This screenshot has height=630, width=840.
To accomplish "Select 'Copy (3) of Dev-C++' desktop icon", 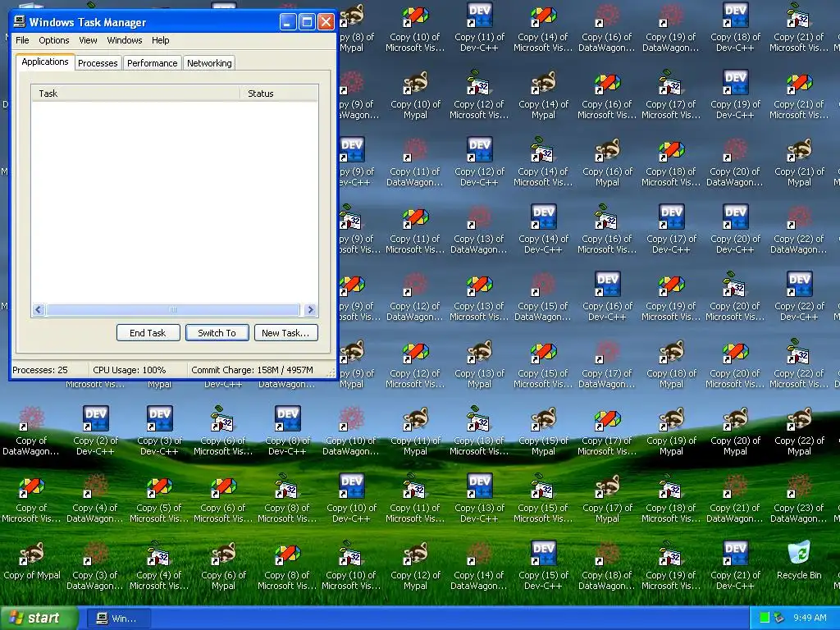I will coord(159,431).
